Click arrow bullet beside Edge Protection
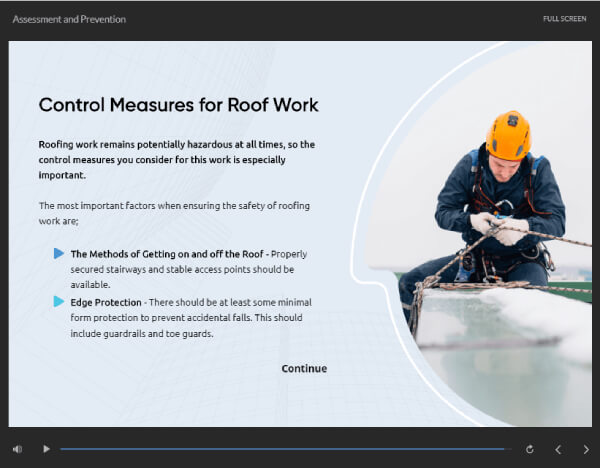 [59, 302]
